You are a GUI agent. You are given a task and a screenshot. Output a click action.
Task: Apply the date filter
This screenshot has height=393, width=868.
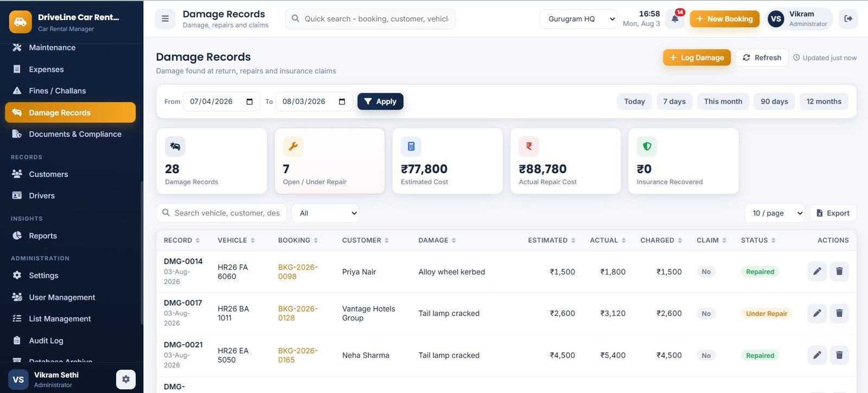[380, 102]
